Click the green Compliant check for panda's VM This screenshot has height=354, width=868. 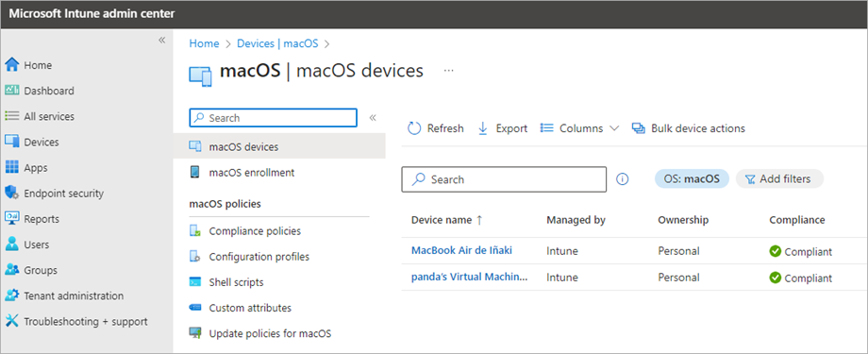776,278
